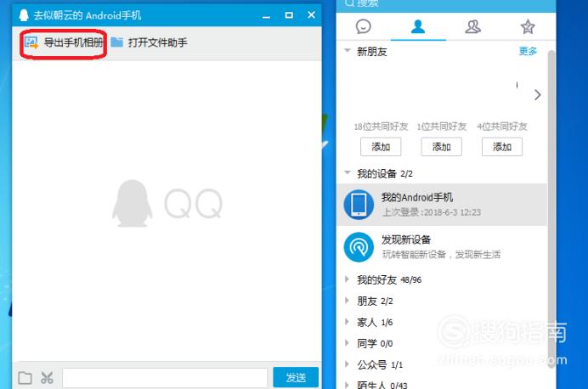Show next recommended friends with right chevron
The image size is (588, 389).
537,95
